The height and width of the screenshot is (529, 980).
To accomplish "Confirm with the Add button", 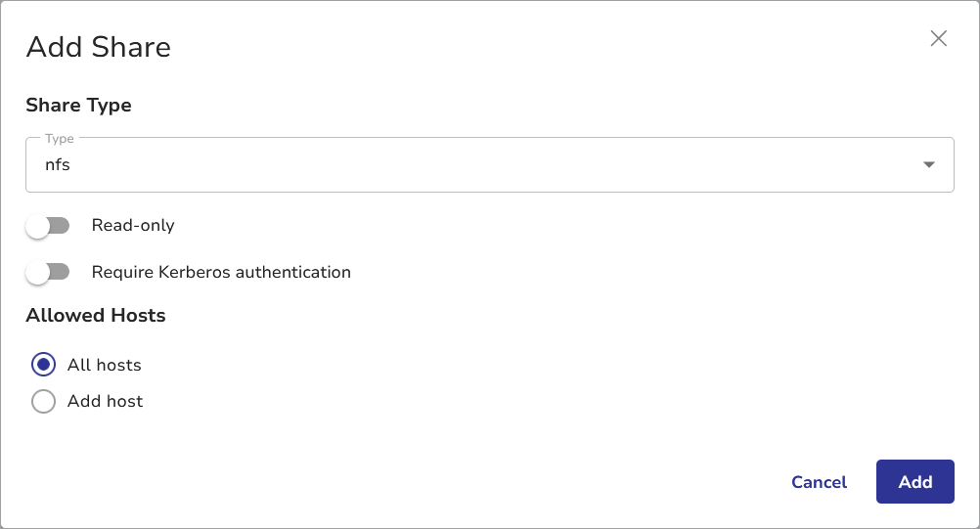I will click(914, 481).
